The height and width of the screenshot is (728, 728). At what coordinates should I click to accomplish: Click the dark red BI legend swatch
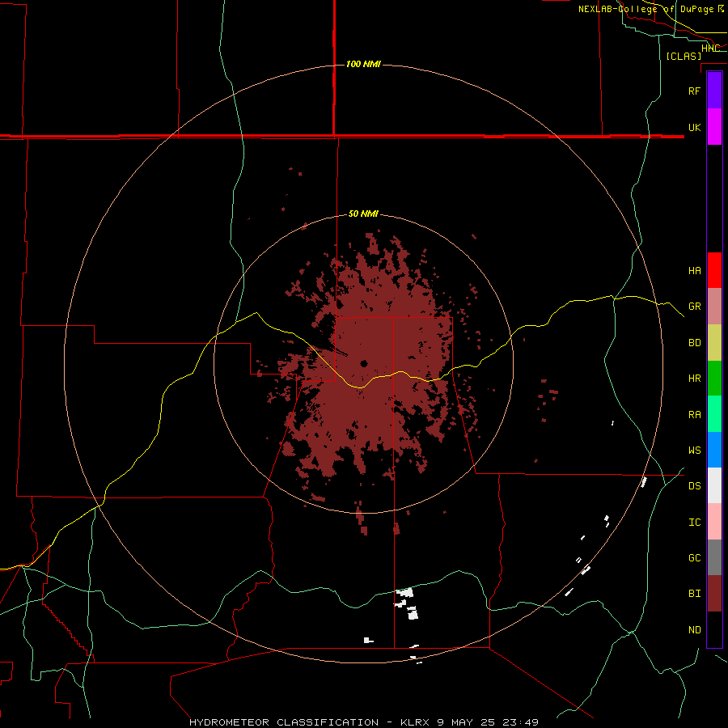click(714, 594)
